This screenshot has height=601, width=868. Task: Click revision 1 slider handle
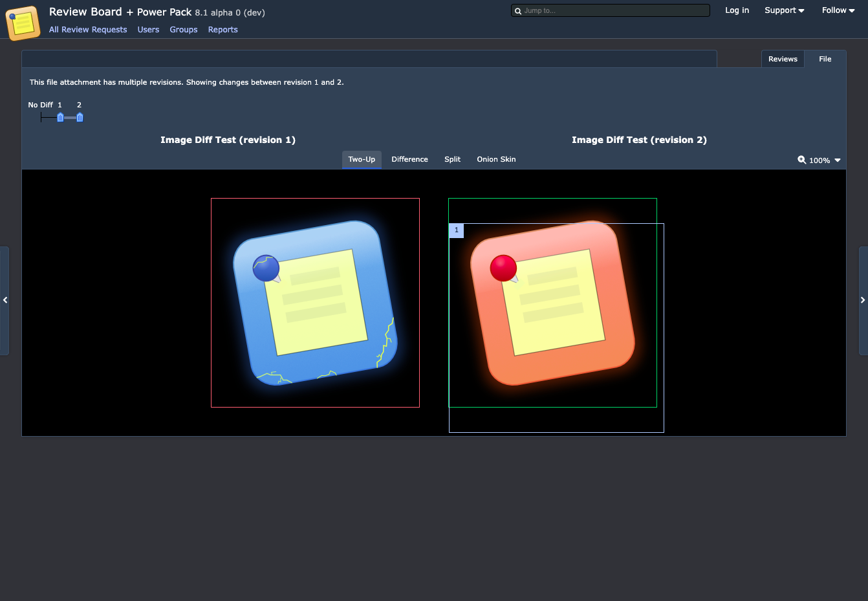pos(60,117)
